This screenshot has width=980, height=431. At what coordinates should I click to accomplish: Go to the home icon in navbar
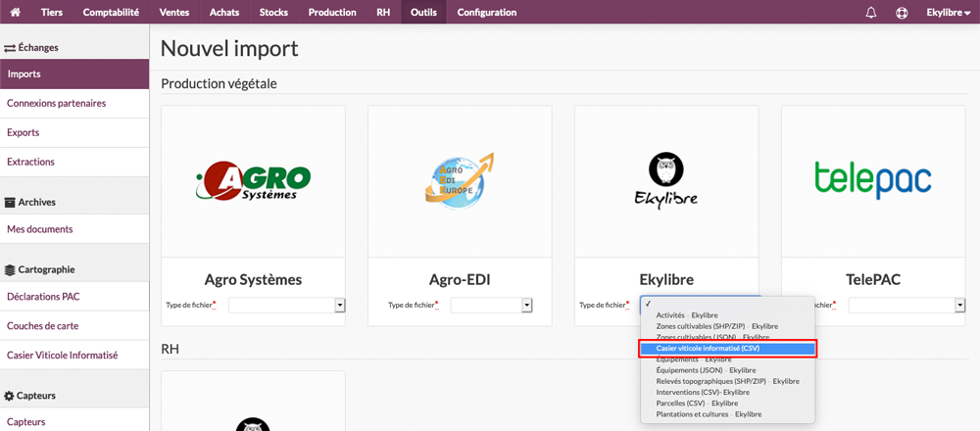click(16, 12)
